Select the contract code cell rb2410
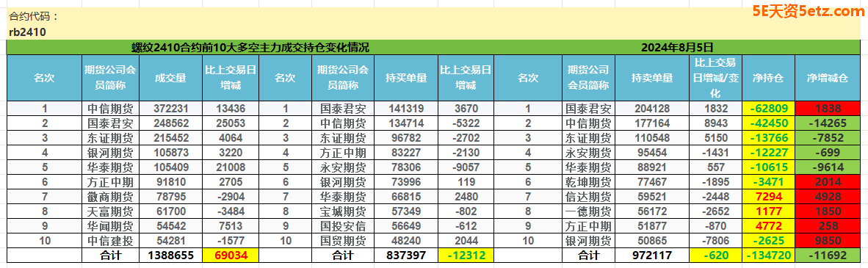Screen dimensions: 868x268 [27, 32]
